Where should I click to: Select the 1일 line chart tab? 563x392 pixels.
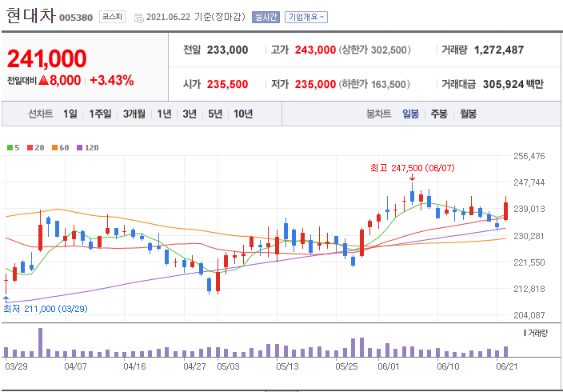[x=70, y=114]
